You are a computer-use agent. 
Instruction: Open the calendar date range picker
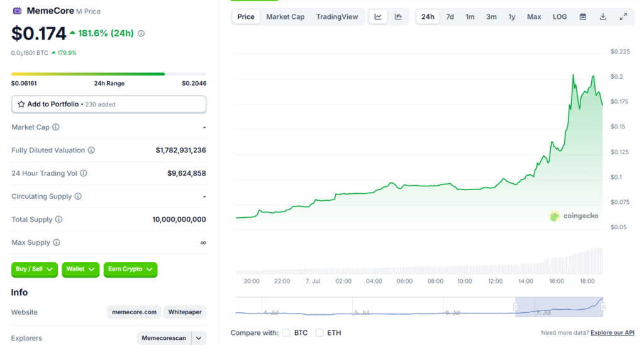(583, 17)
